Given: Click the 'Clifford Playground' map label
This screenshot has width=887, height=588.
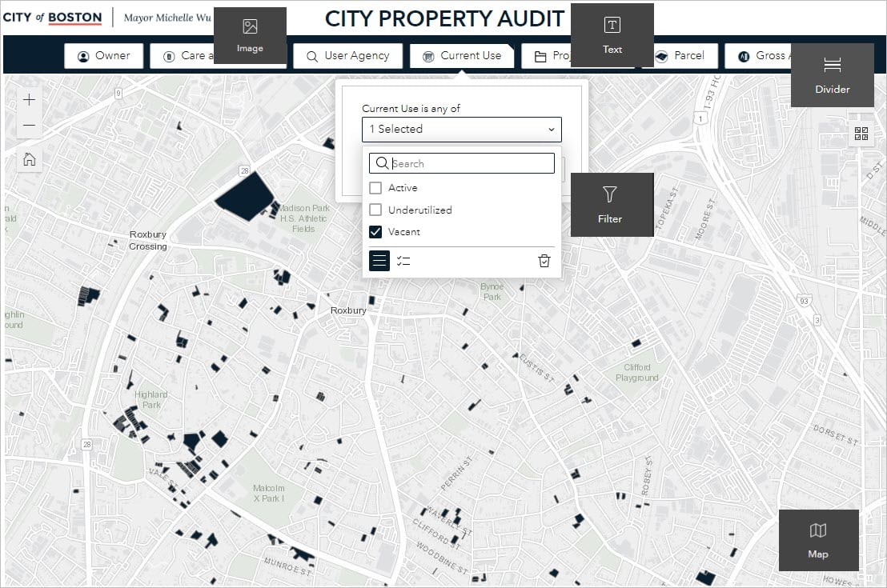Looking at the screenshot, I should [x=637, y=372].
